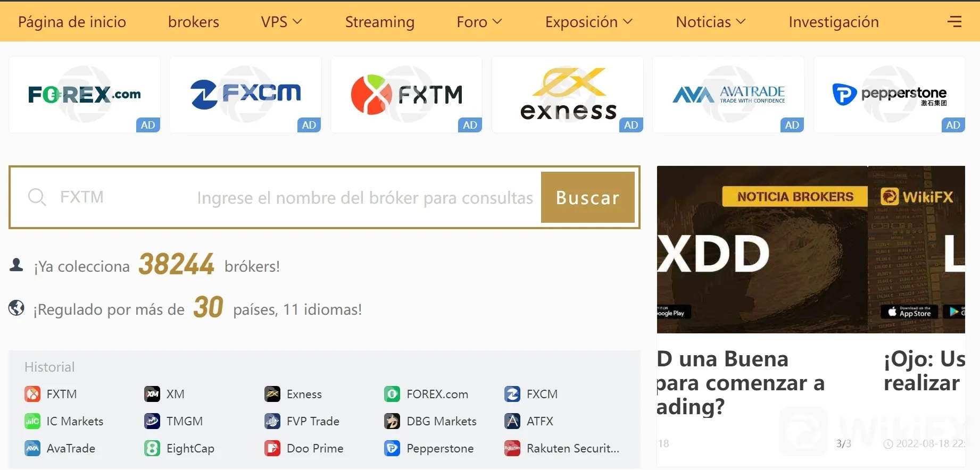Open the brokers menu item

(x=194, y=22)
